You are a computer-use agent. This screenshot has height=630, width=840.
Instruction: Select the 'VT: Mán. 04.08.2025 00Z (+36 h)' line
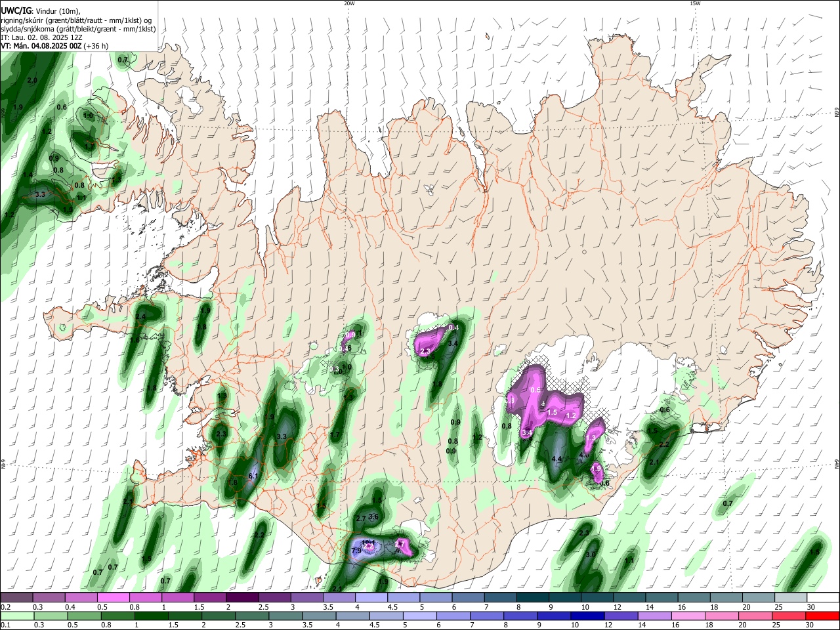[x=55, y=46]
